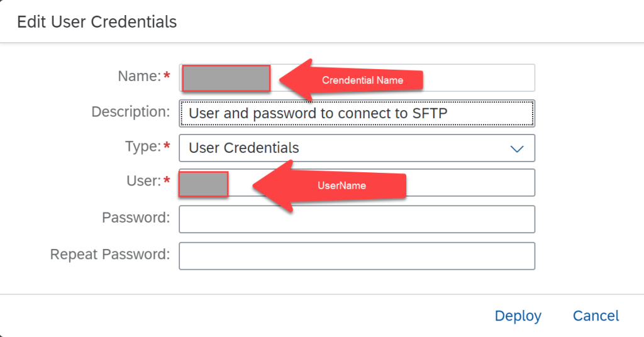
Task: Focus the Repeat Password field
Action: 357,256
